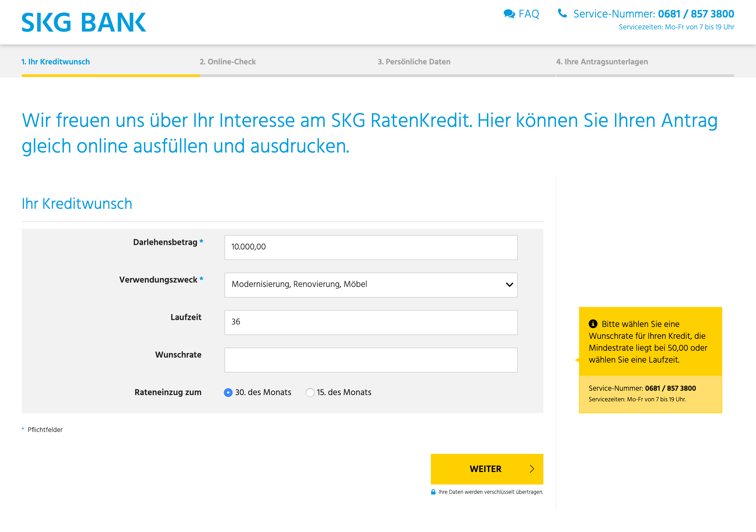Click the FAQ speech bubble icon
The width and height of the screenshot is (756, 532).
point(509,14)
